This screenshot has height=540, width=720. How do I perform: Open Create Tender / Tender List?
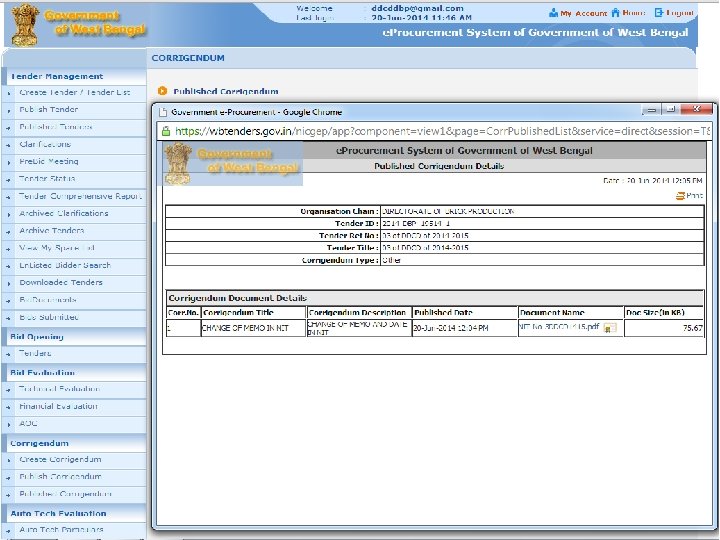coord(74,92)
